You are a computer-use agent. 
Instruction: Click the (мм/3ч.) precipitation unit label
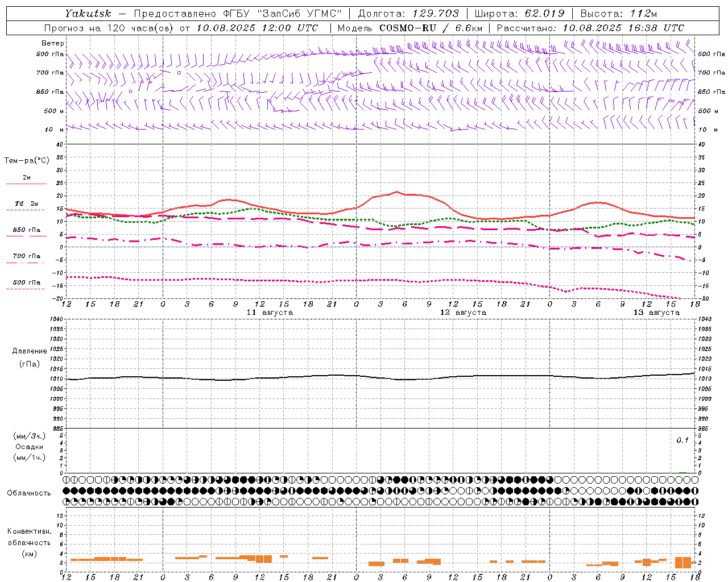click(x=30, y=436)
